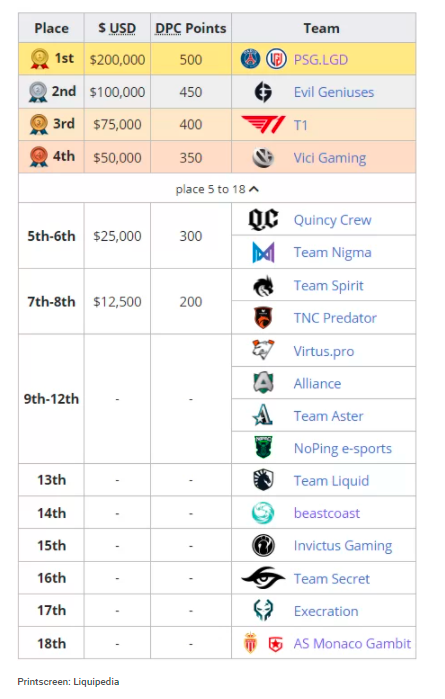Open the Alliance team link
The image size is (445, 699).
point(317,383)
